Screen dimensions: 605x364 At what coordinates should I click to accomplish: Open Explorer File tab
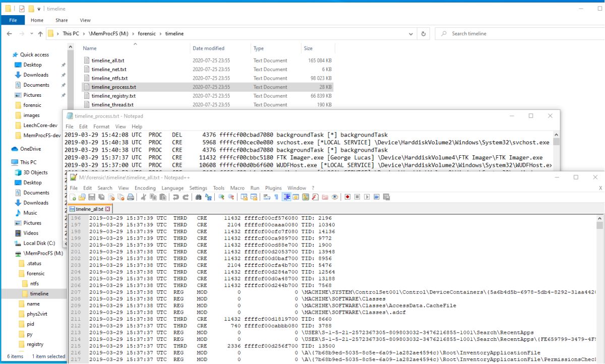pos(13,20)
